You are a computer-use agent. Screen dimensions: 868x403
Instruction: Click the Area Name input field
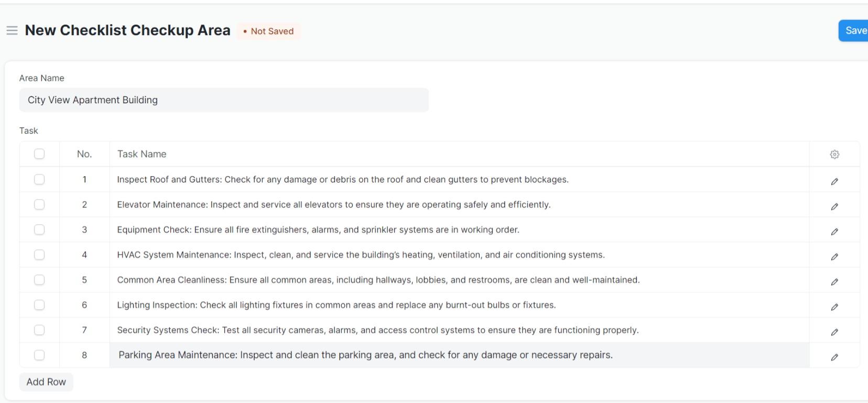click(224, 100)
